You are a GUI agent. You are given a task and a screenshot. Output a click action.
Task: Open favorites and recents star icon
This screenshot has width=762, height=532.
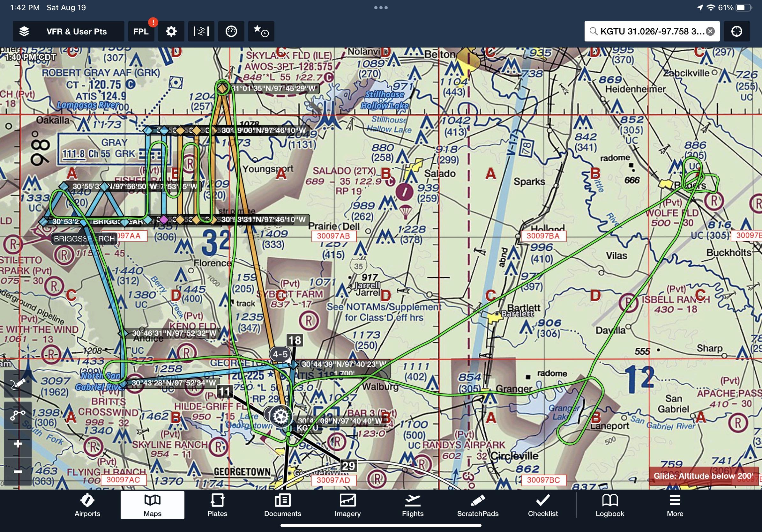tap(261, 32)
